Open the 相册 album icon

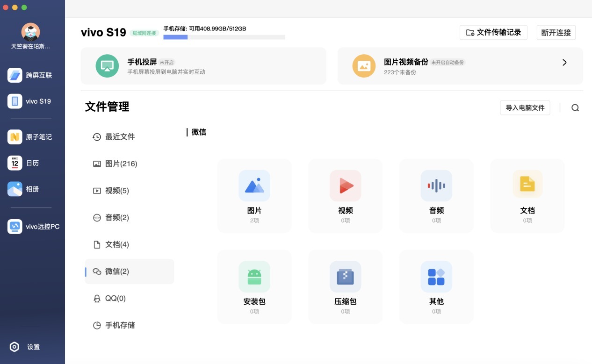pos(15,189)
